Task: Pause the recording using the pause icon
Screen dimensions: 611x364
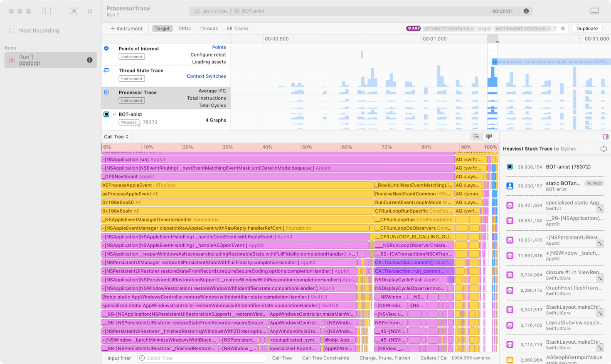Action: click(90, 11)
